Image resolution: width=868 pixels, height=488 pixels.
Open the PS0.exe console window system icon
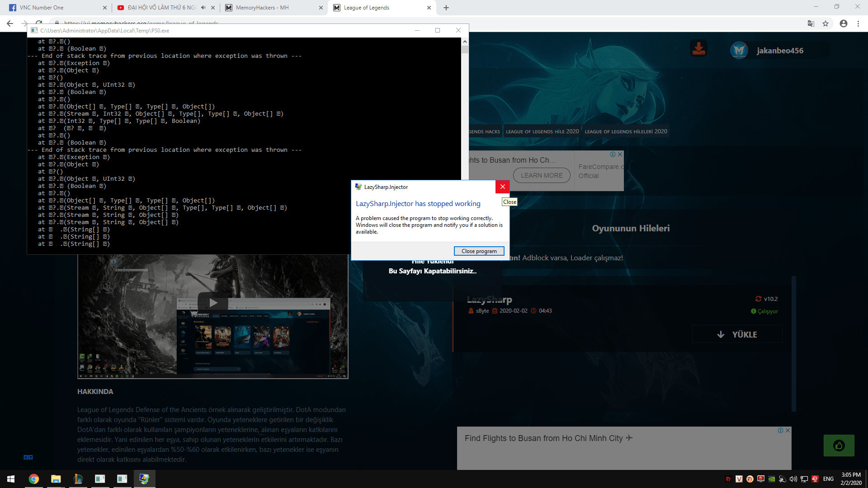(34, 30)
